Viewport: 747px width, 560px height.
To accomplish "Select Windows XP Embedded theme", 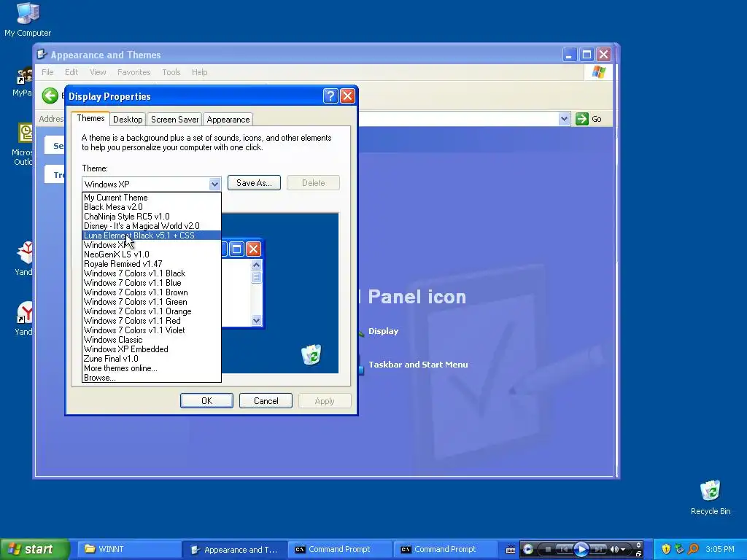I will [152, 349].
